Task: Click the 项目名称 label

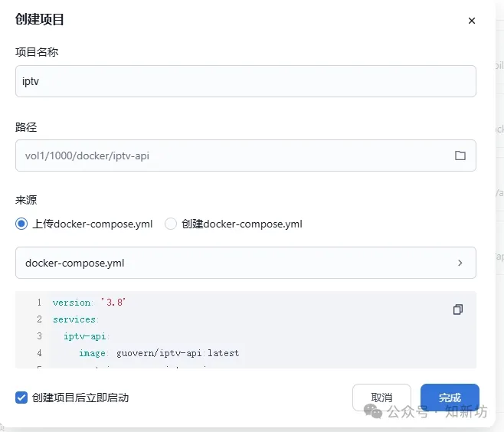Action: 37,52
